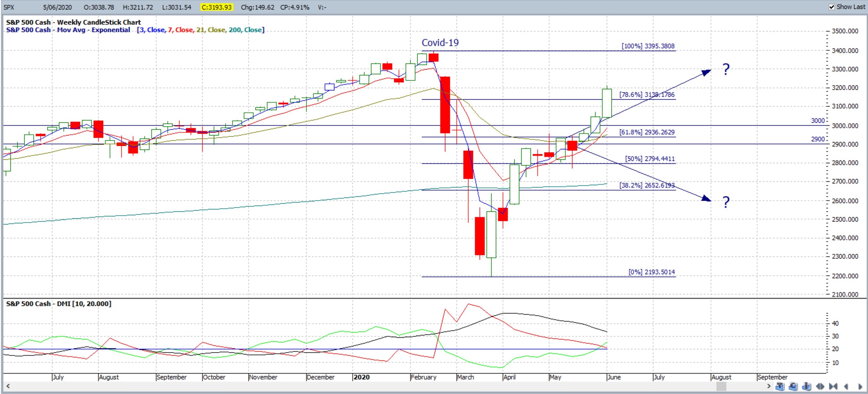Click the expand-outward double arrows icon
The height and width of the screenshot is (394, 868).
click(x=820, y=386)
